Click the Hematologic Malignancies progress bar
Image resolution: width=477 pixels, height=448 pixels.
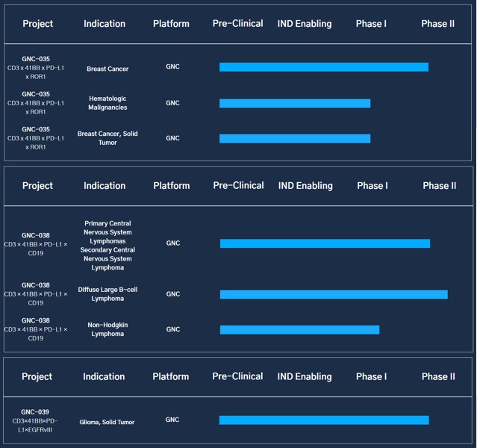pos(294,103)
